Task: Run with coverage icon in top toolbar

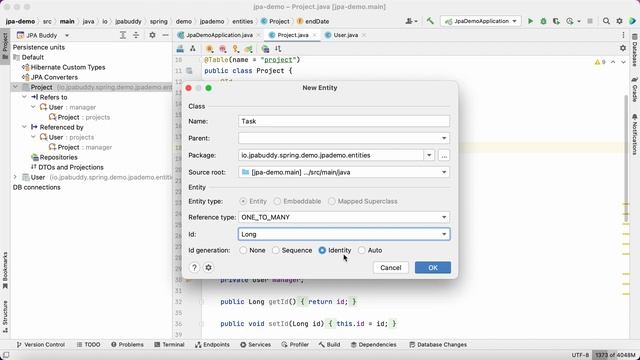Action: [x=556, y=21]
